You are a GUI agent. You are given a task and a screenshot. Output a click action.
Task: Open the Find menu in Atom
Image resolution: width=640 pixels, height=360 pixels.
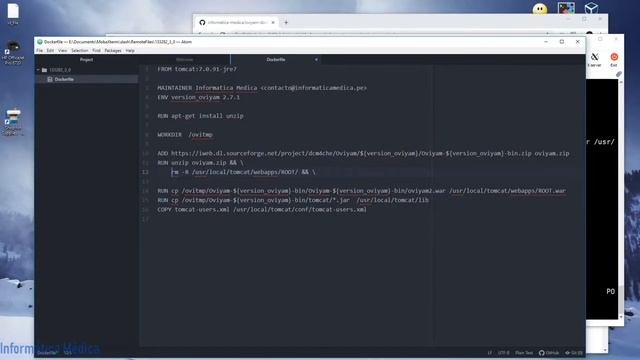pyautogui.click(x=96, y=51)
